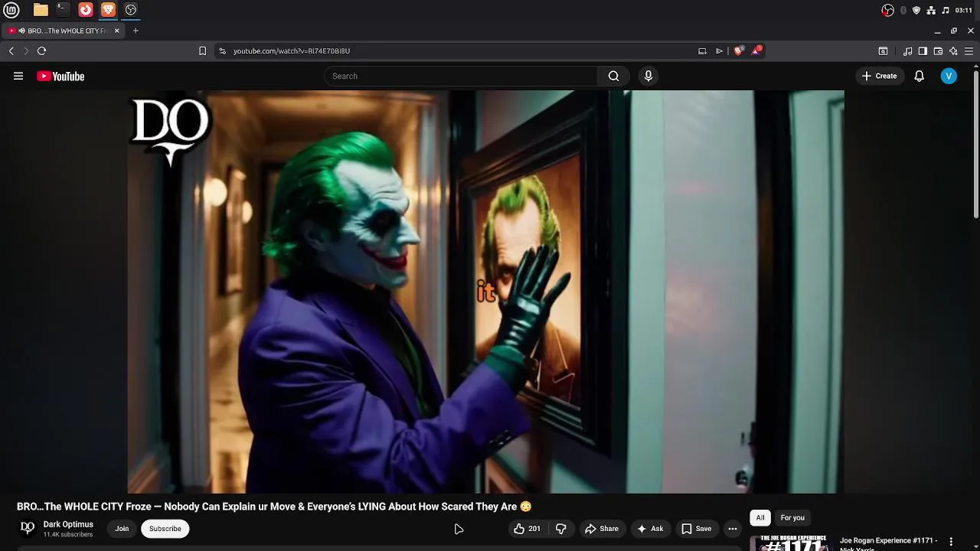Open the shield security tray icon
The width and height of the screenshot is (980, 551).
[x=916, y=10]
